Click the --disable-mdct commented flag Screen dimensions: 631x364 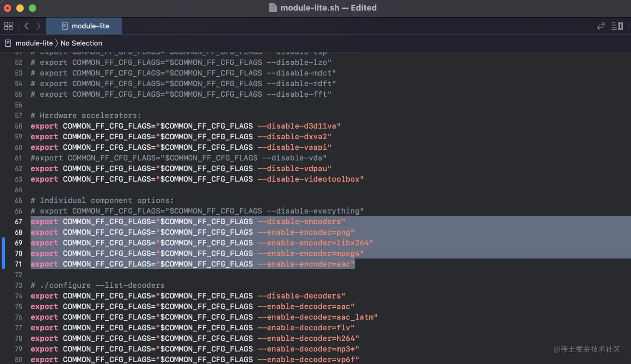pos(299,73)
